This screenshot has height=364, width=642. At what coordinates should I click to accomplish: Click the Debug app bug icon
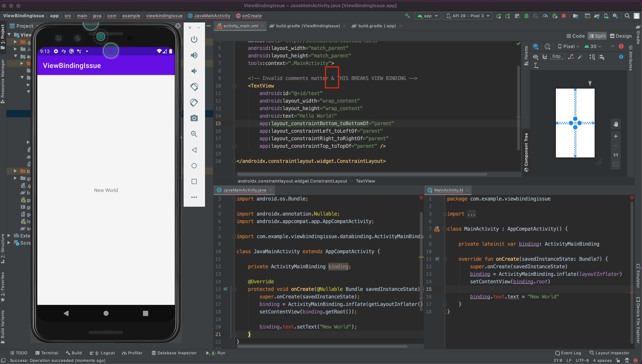(526, 16)
